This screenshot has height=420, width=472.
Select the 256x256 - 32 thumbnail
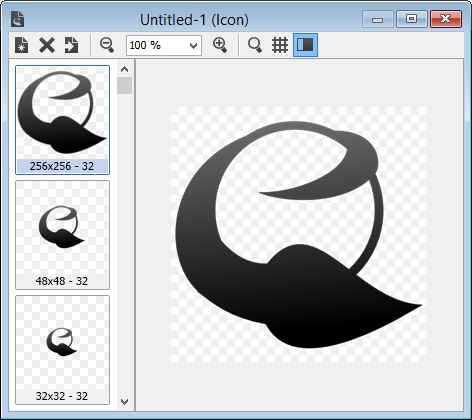click(x=62, y=120)
